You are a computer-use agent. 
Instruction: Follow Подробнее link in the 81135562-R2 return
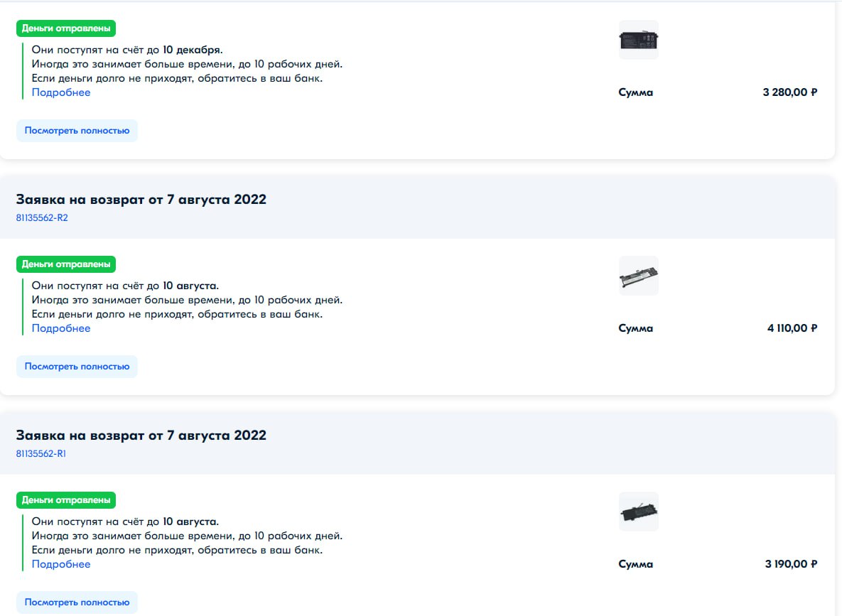(x=60, y=328)
